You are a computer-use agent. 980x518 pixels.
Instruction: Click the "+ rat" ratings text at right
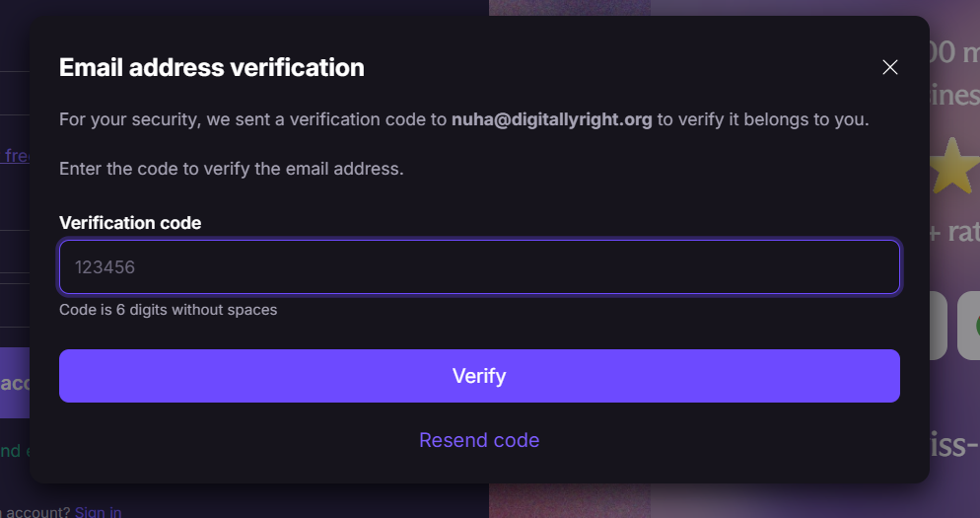953,232
